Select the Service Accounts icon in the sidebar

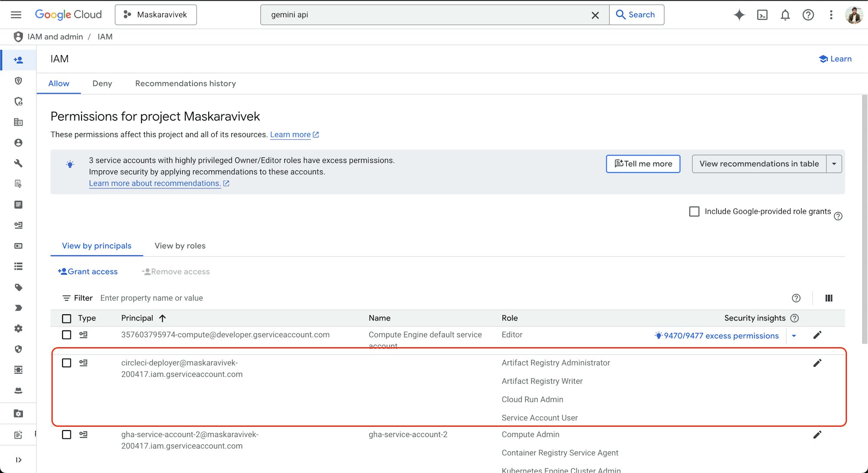coord(18,143)
